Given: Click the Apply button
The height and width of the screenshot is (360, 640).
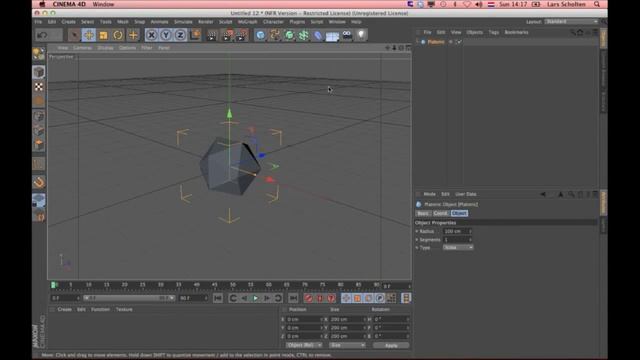Looking at the screenshot, I should point(391,345).
